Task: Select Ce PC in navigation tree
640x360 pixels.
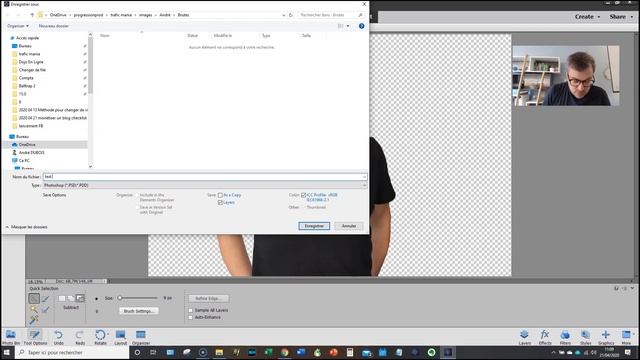Action: [24, 160]
